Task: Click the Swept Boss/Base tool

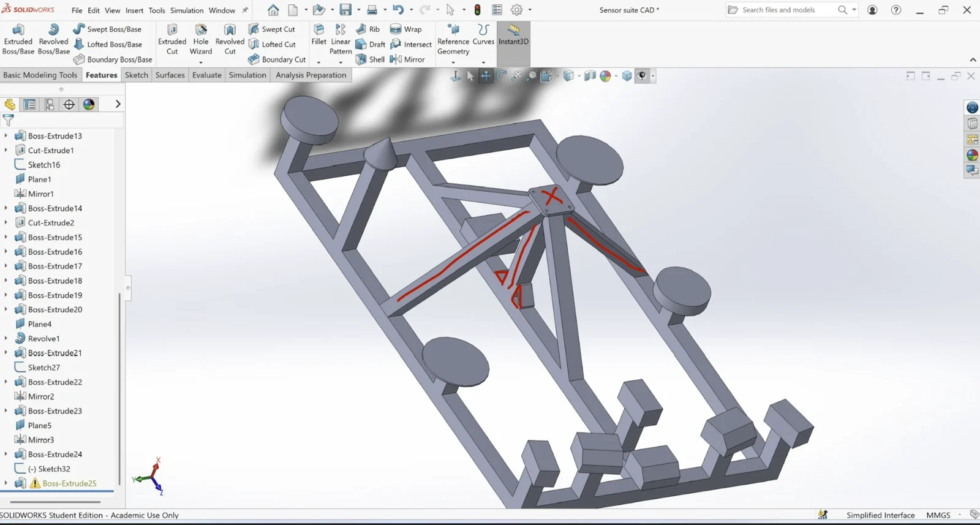Action: 107,29
